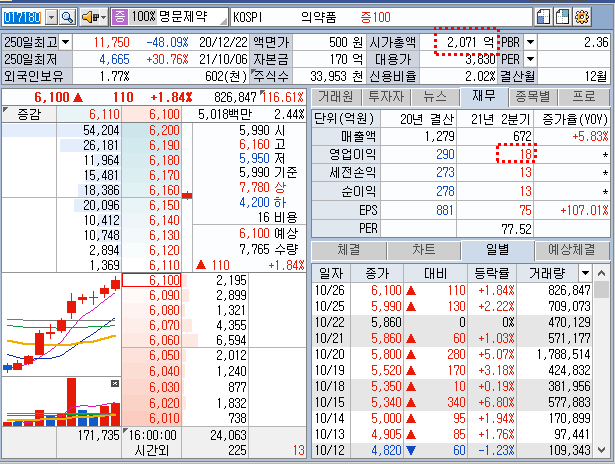Click ask quantity 54,204
The width and height of the screenshot is (615, 464).
(101, 130)
